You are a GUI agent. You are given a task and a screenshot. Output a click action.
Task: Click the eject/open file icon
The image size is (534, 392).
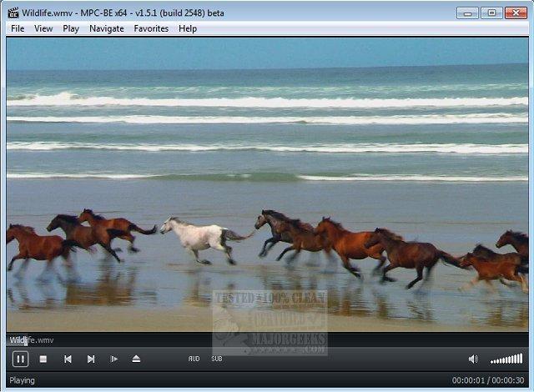[136, 359]
